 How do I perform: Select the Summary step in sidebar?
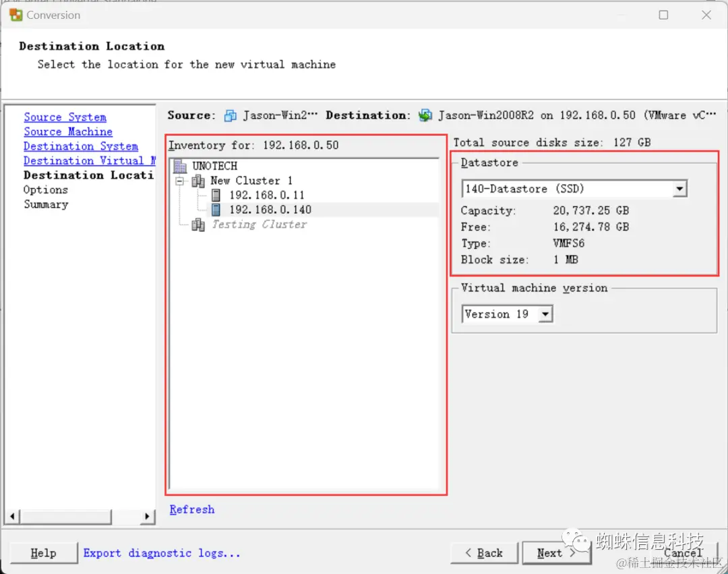[46, 204]
